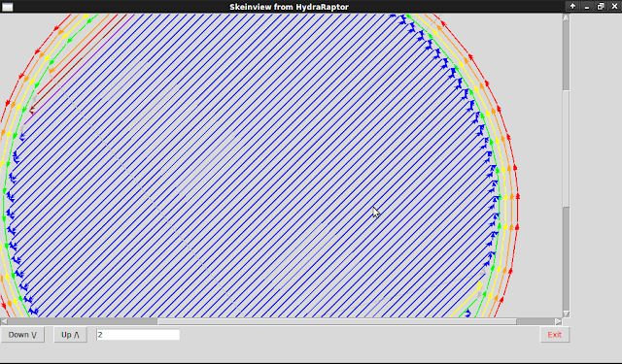Click the Skeinview from HydraRaptor title text
Viewport: 622px width, 364px height.
click(290, 7)
